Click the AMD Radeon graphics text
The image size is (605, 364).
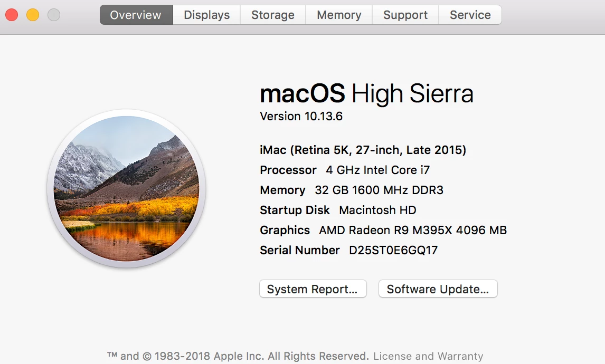point(413,230)
